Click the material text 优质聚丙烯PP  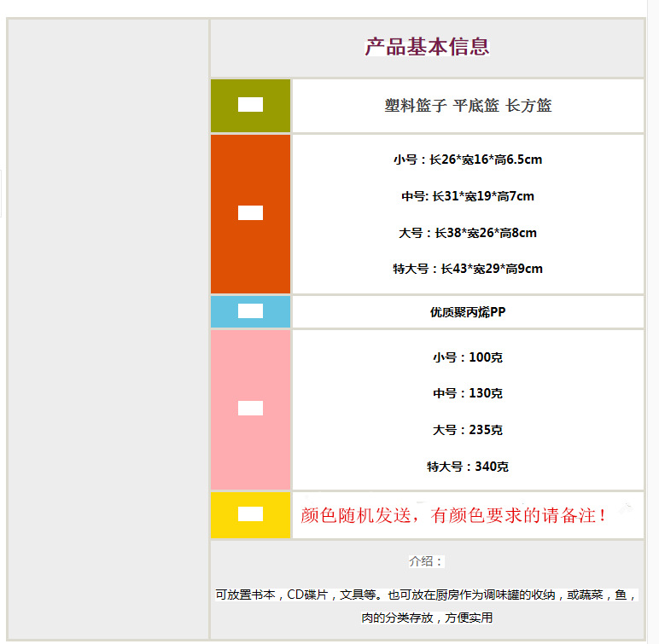pos(468,312)
